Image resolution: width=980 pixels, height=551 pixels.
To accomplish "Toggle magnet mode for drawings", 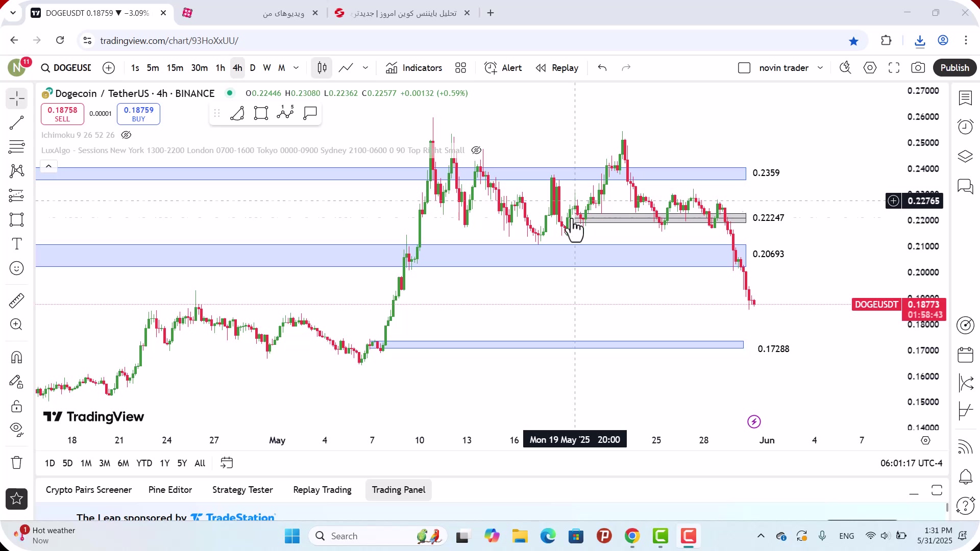I will tap(17, 357).
